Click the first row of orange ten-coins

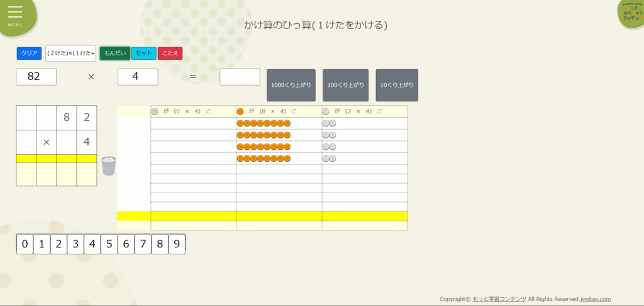(x=264, y=123)
